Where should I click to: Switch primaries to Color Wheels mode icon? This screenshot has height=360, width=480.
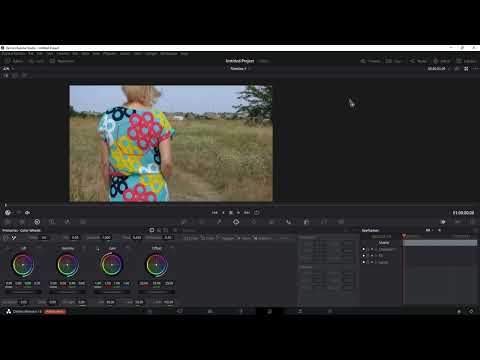152,230
